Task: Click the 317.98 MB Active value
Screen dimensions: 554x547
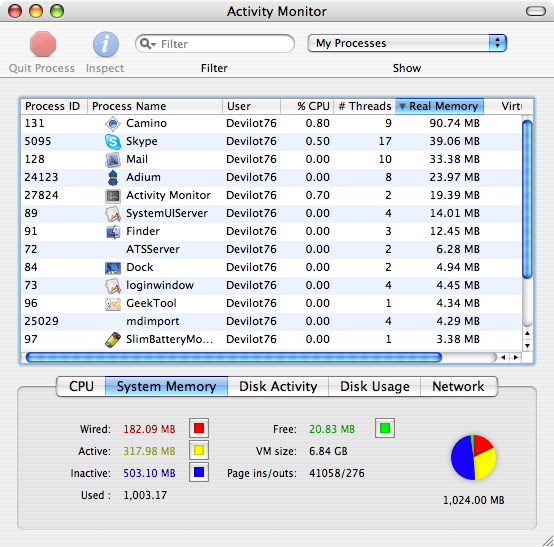Action: tap(149, 451)
